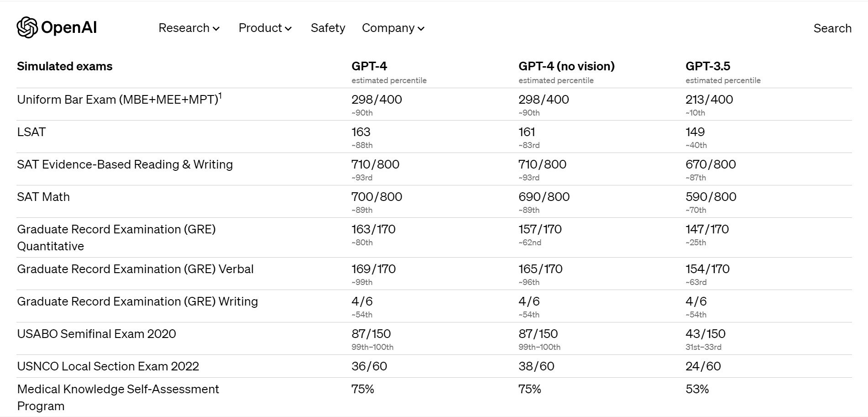Open the Research menu item
868x417 pixels.
click(x=184, y=28)
